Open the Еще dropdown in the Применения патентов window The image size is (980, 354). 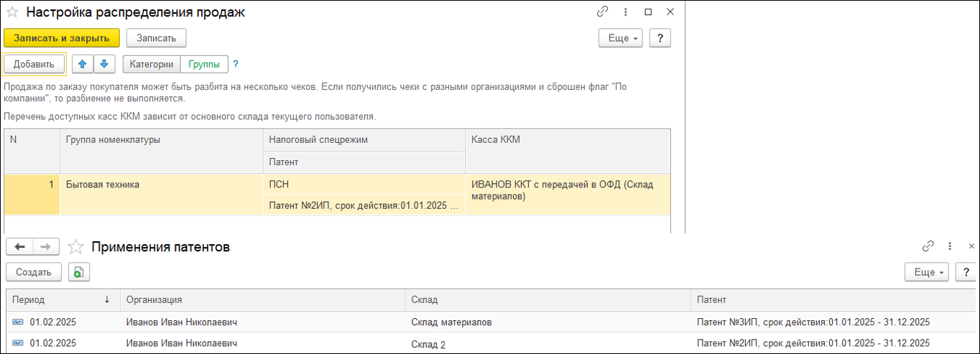[926, 272]
